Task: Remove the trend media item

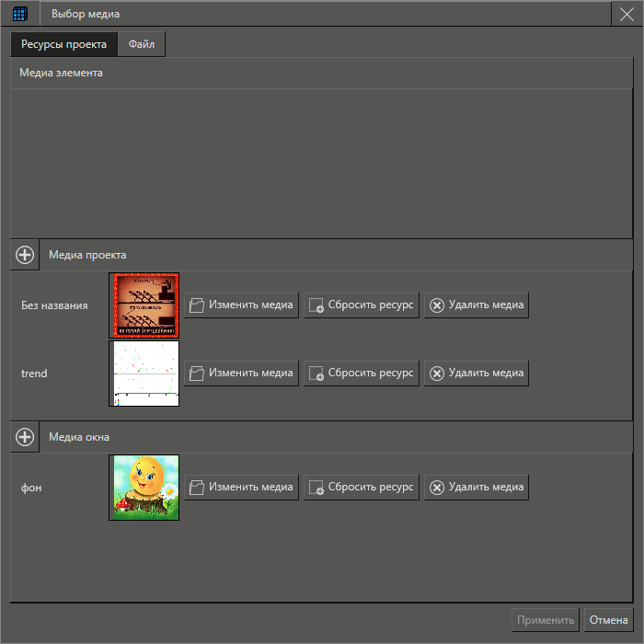Action: click(x=476, y=374)
